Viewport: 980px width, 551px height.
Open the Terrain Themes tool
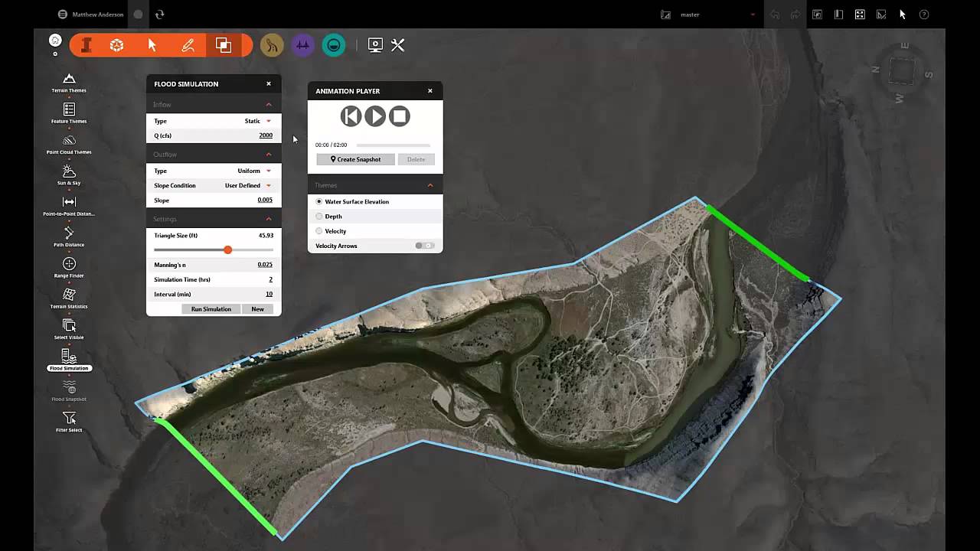click(x=69, y=83)
